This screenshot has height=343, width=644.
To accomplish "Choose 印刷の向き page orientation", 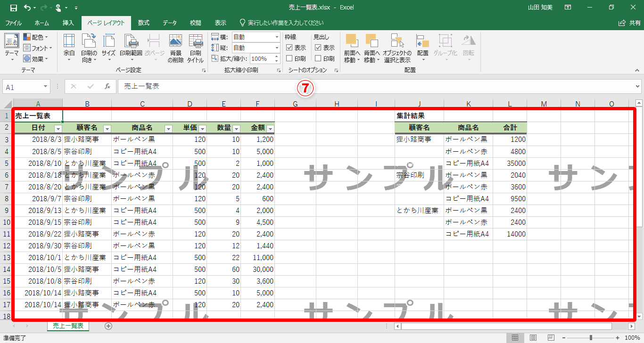I will tap(89, 47).
